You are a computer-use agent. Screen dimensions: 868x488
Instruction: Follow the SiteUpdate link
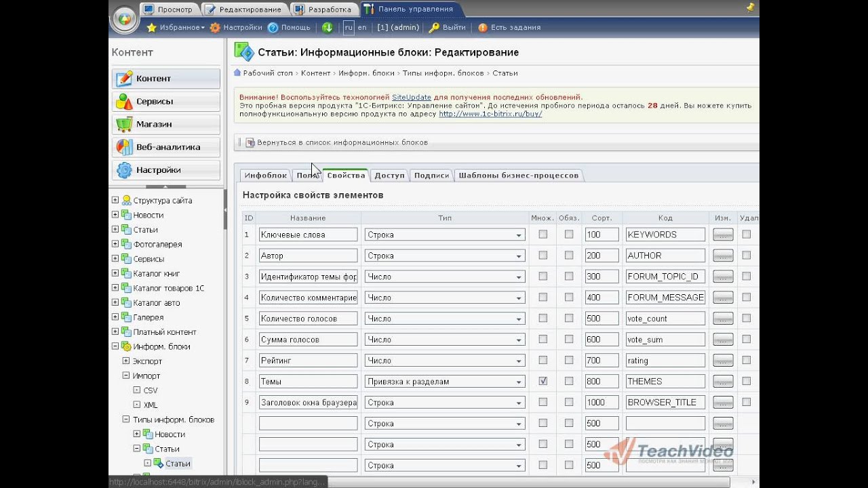coord(412,98)
